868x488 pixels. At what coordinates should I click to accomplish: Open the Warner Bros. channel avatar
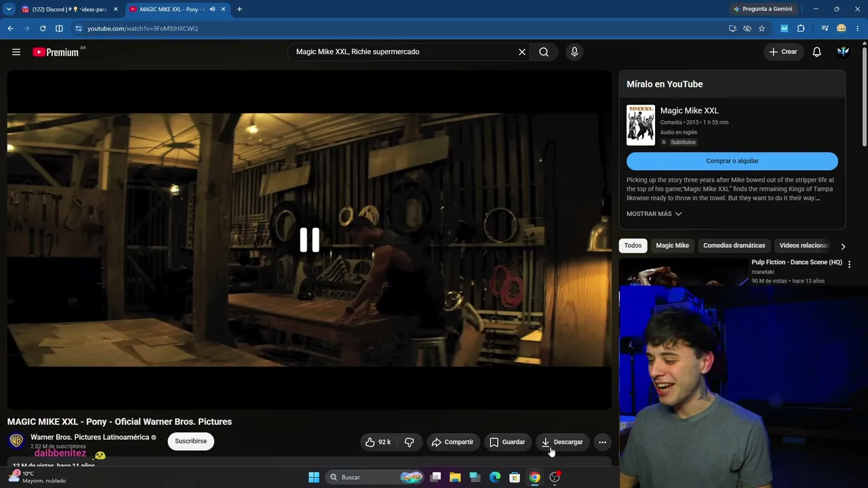16,441
